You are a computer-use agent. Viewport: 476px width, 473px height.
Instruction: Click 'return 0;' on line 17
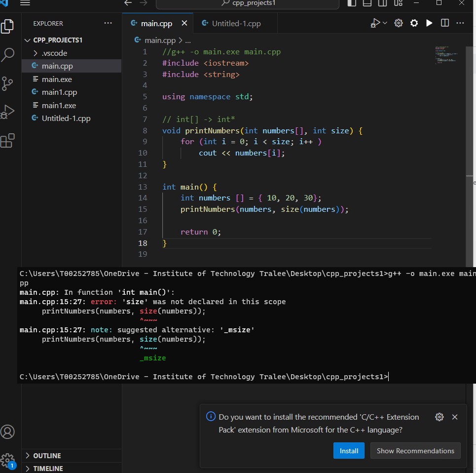click(201, 232)
